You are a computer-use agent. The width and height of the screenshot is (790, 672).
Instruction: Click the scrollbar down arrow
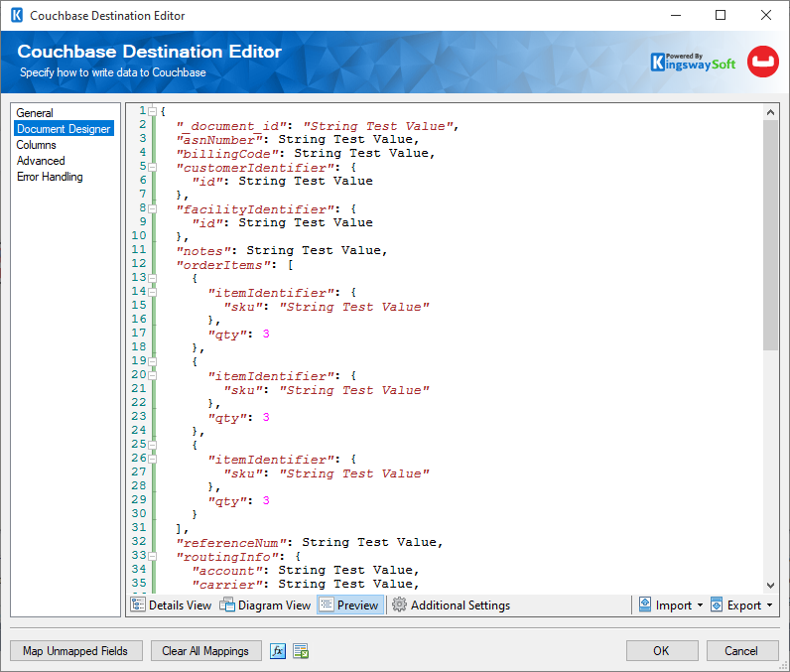pyautogui.click(x=770, y=586)
